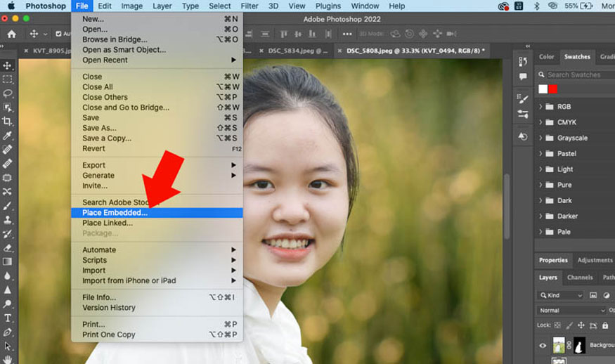Choose Place Embedded from File menu
Screen dimensions: 615x364
[157, 213]
